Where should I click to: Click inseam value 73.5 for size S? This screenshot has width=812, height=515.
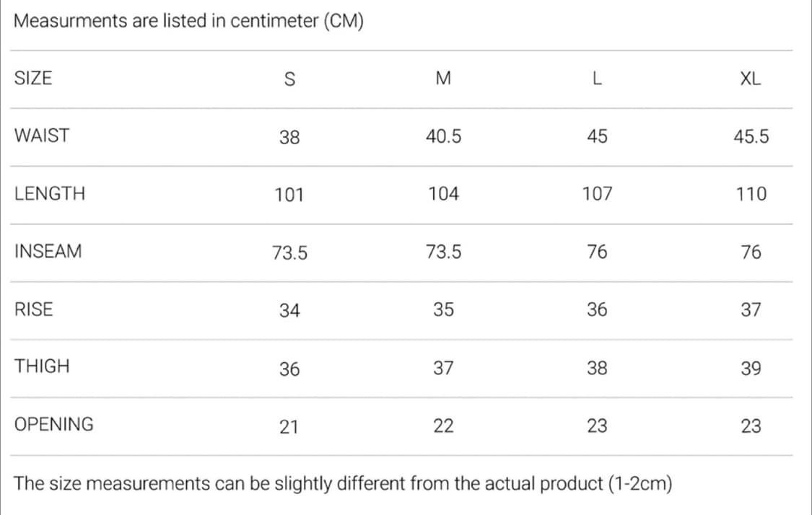(289, 252)
